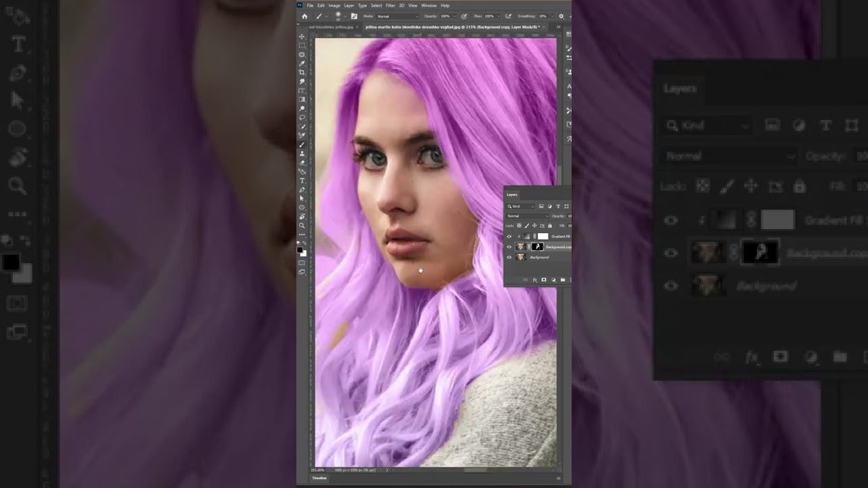Viewport: 868px width, 488px height.
Task: Hide the Background layer
Action: point(509,258)
